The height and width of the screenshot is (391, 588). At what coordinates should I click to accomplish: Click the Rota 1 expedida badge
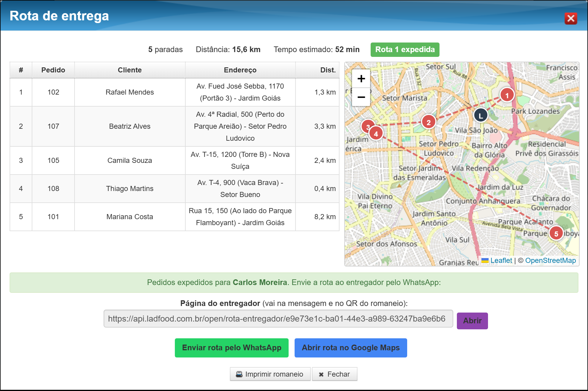[405, 49]
